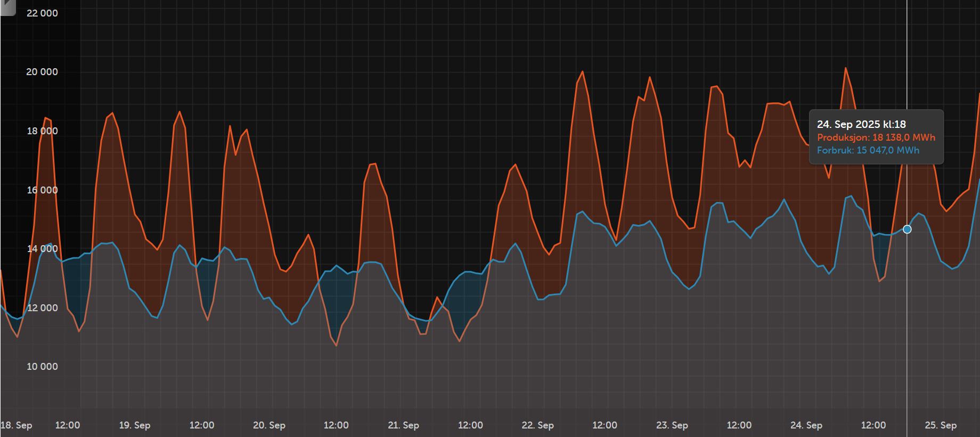Click '12:00' label between 22. Sep and 23. Sep
Viewport: 980px width, 437px height.
coord(605,425)
